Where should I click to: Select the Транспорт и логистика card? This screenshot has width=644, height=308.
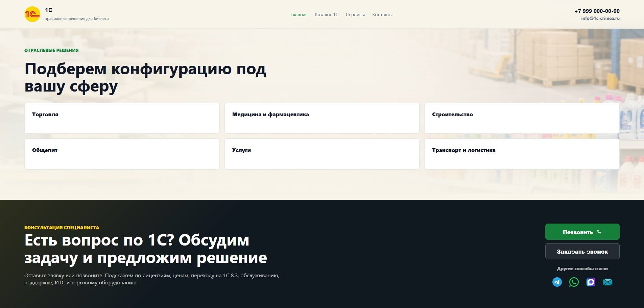(522, 154)
